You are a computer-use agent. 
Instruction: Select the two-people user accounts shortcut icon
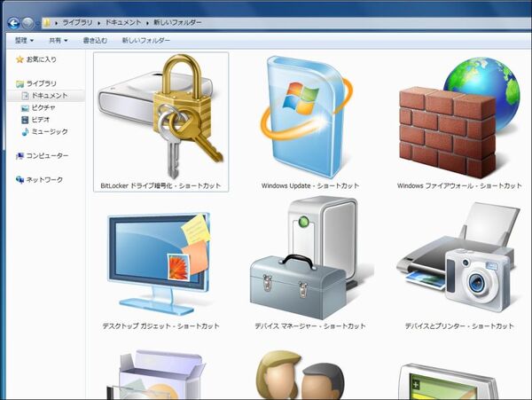click(300, 375)
